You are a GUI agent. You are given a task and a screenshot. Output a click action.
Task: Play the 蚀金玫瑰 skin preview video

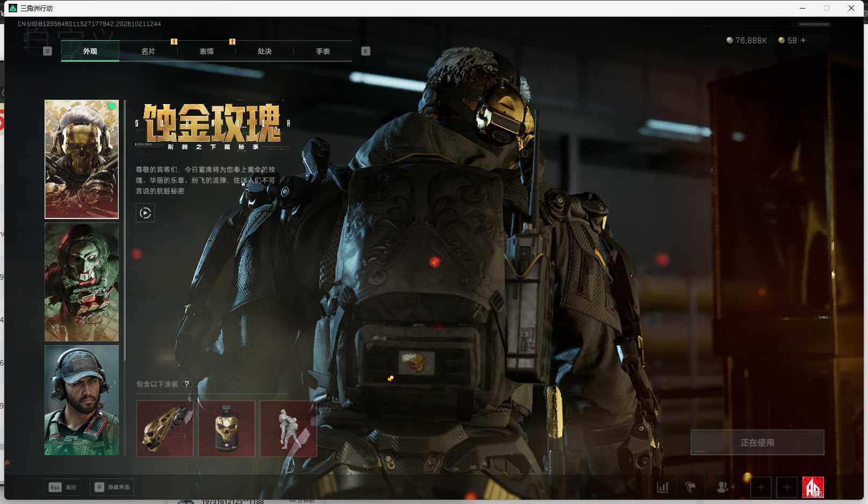click(145, 213)
